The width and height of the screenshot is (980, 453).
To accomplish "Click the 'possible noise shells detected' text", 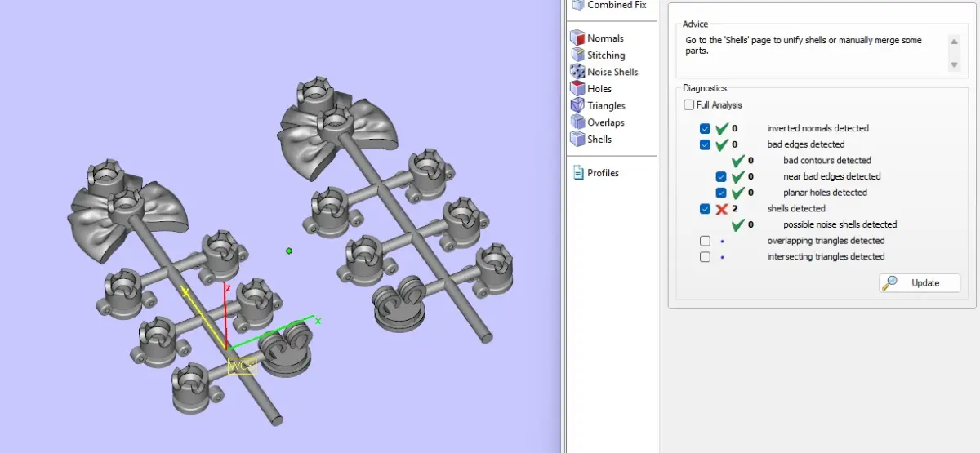I will point(840,224).
